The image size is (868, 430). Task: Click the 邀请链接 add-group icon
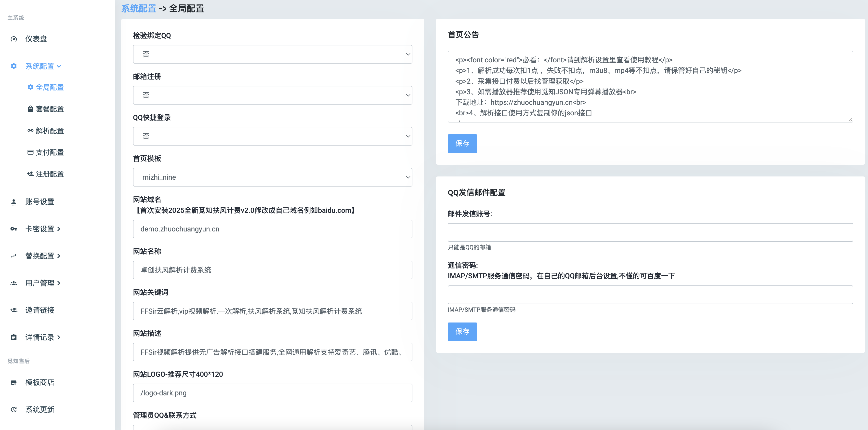14,310
